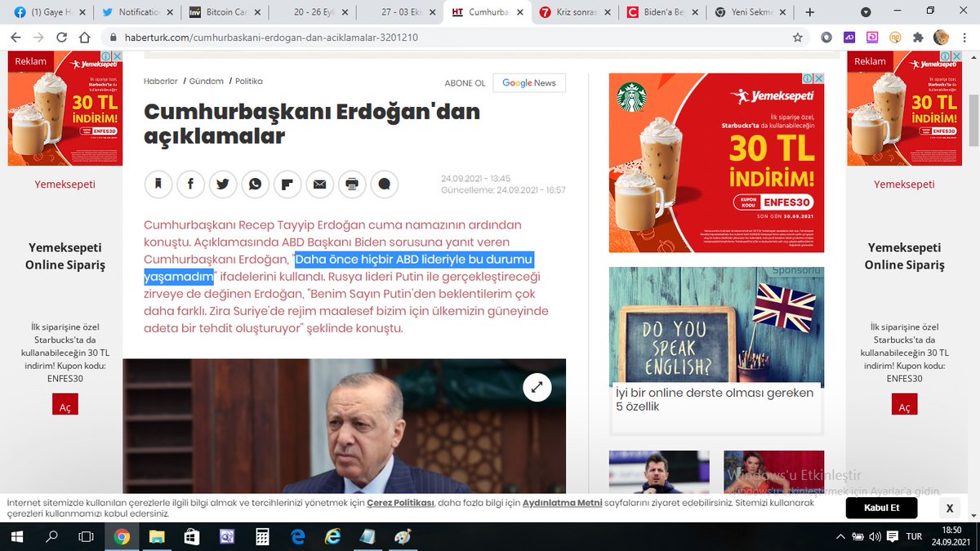Dismiss the cookie banner with X

949,508
